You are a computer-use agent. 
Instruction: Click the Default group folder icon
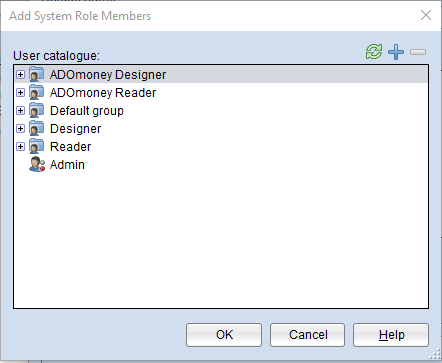point(36,110)
